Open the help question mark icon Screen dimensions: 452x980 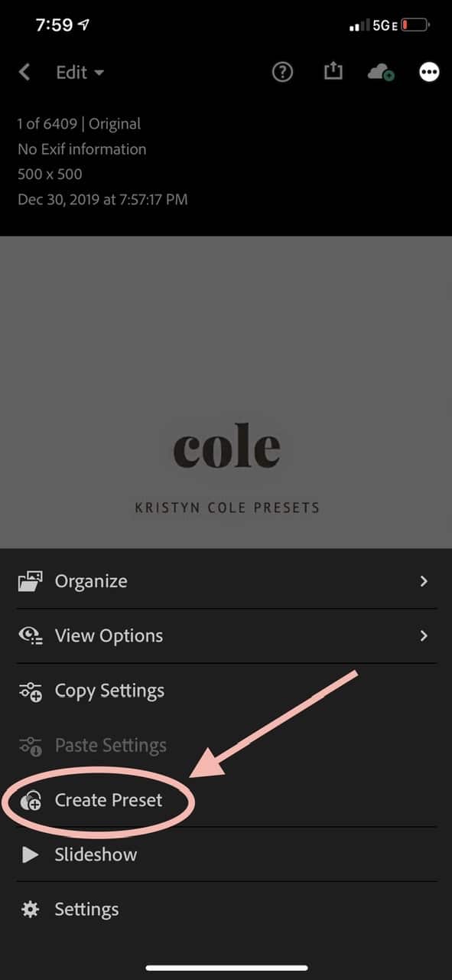tap(283, 72)
